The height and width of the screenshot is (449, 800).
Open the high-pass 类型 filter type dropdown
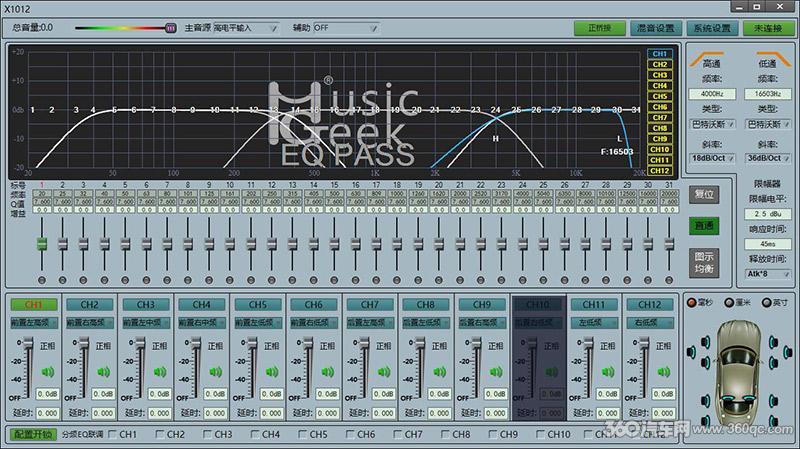pyautogui.click(x=712, y=124)
